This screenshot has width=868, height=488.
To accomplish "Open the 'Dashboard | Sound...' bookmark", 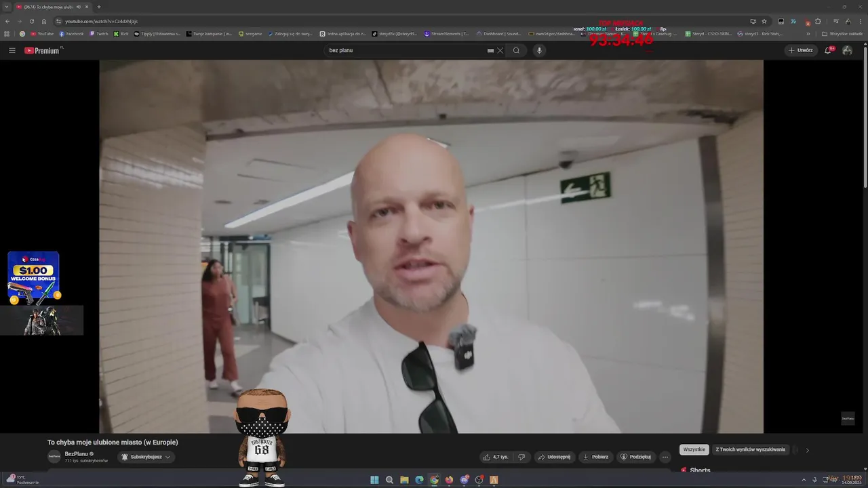I will 498,34.
